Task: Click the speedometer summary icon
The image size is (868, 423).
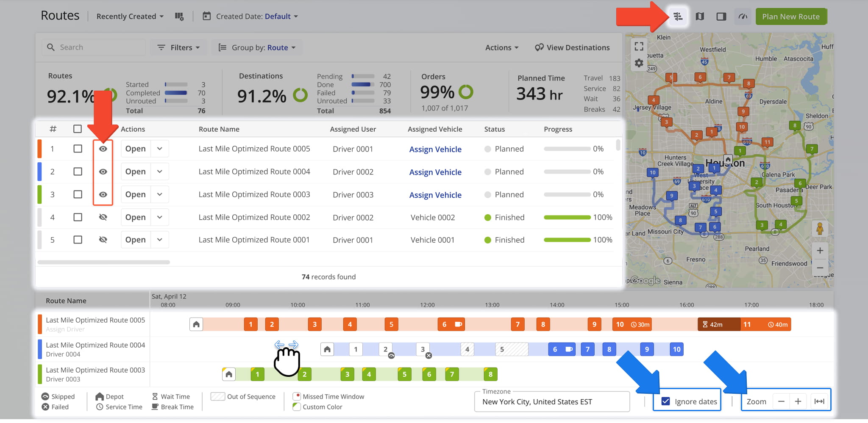Action: coord(743,17)
